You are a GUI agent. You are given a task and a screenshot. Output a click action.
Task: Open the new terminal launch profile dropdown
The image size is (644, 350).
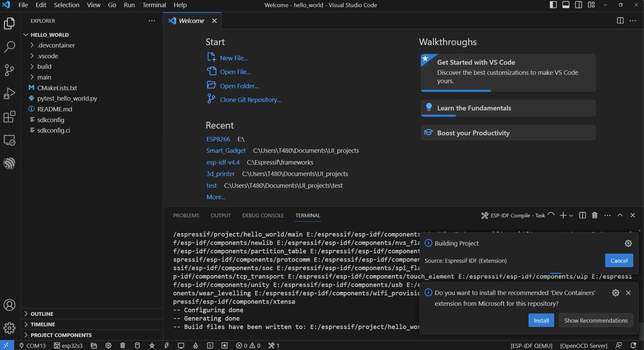coord(571,215)
